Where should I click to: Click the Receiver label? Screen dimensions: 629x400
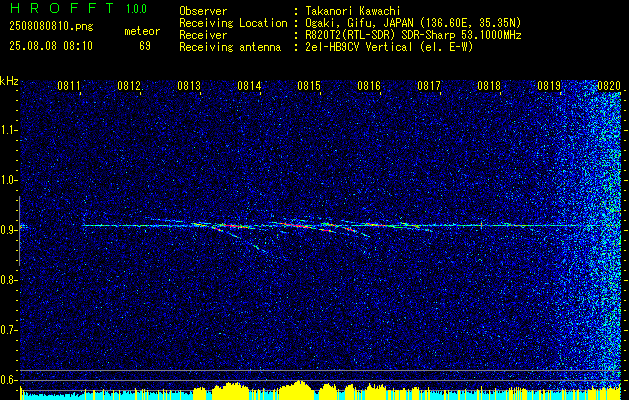203,35
